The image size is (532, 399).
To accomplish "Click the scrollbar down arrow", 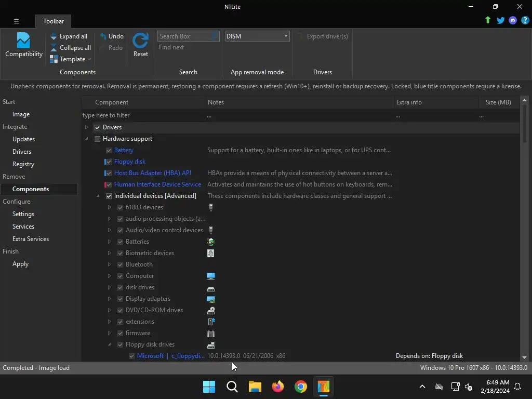I will [524, 357].
